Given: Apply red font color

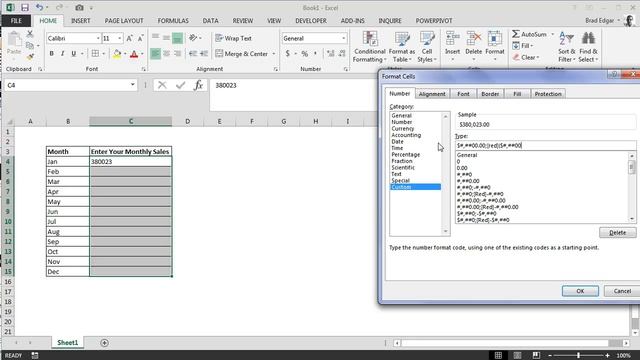Looking at the screenshot, I should pyautogui.click(x=134, y=53).
